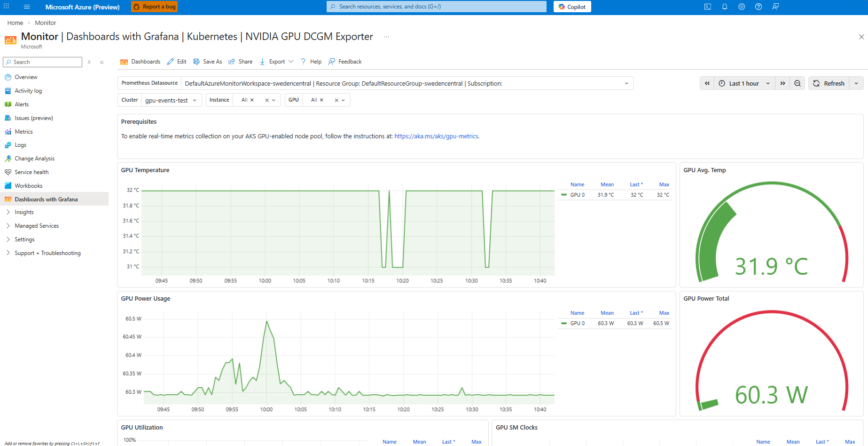Clear the Instance filter selection
This screenshot has height=446, width=868.
point(267,100)
